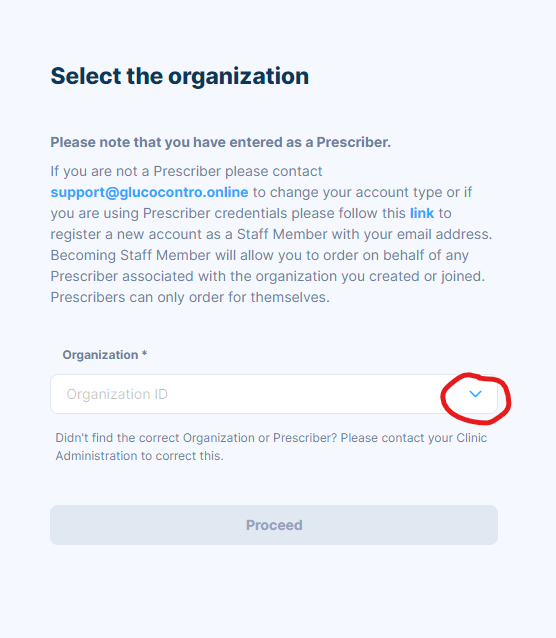Click the red hand-drawn circle annotation
Image resolution: width=556 pixels, height=638 pixels.
(x=475, y=398)
